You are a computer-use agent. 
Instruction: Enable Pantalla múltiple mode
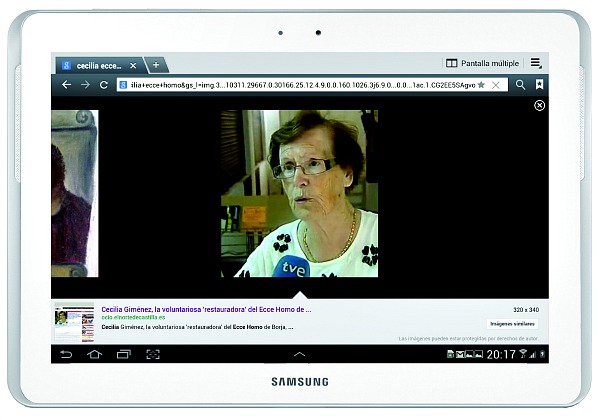point(482,63)
